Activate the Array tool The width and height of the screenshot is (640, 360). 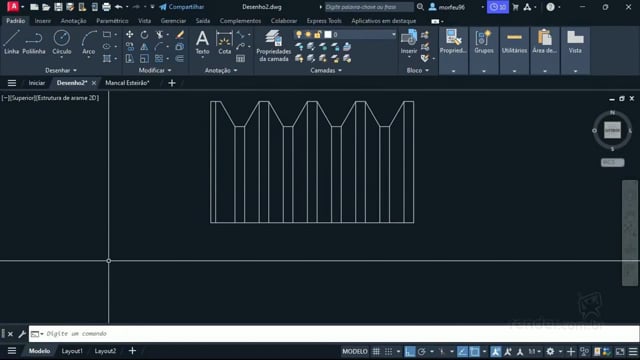point(159,59)
